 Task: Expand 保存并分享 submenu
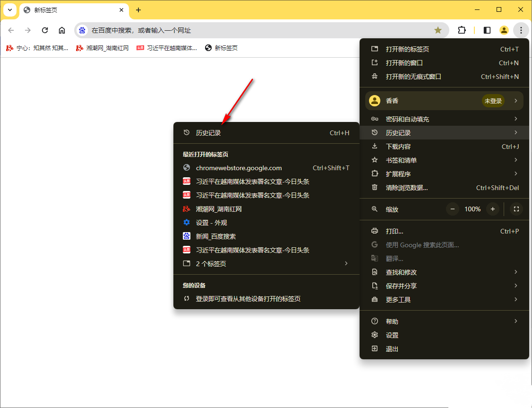point(444,286)
